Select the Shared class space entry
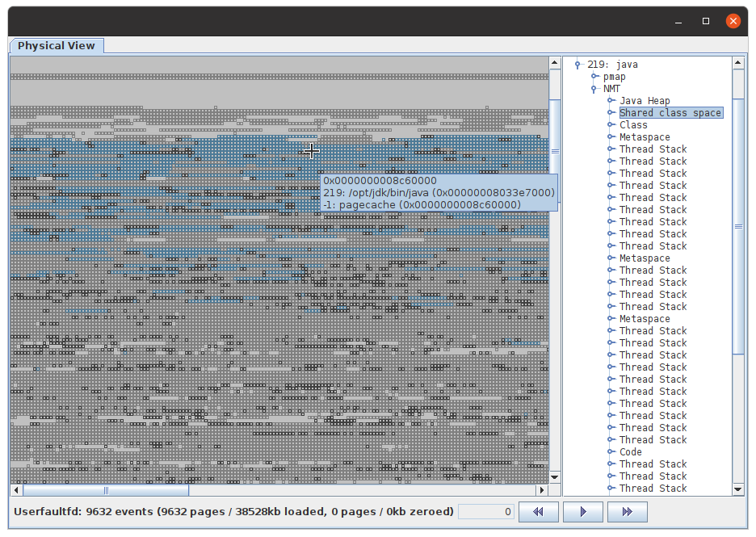The width and height of the screenshot is (756, 537). coord(670,113)
